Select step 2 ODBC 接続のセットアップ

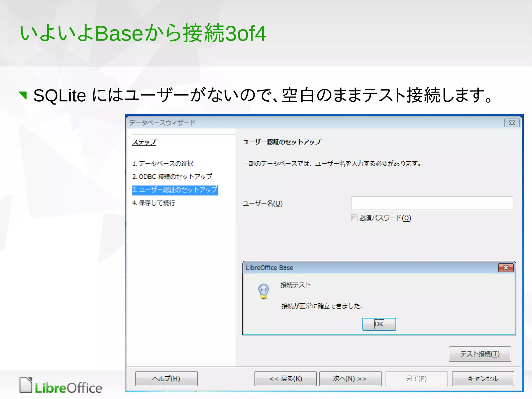[x=172, y=176]
